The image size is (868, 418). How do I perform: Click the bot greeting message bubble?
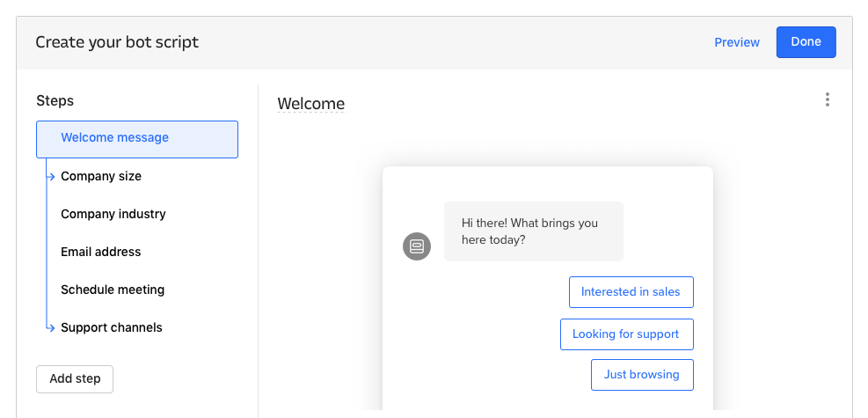pyautogui.click(x=533, y=231)
